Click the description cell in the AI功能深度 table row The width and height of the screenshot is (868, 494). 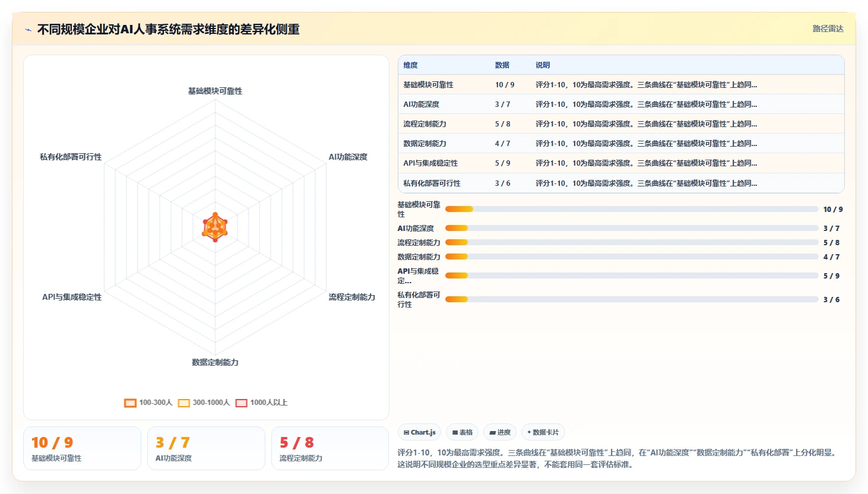[x=646, y=104]
